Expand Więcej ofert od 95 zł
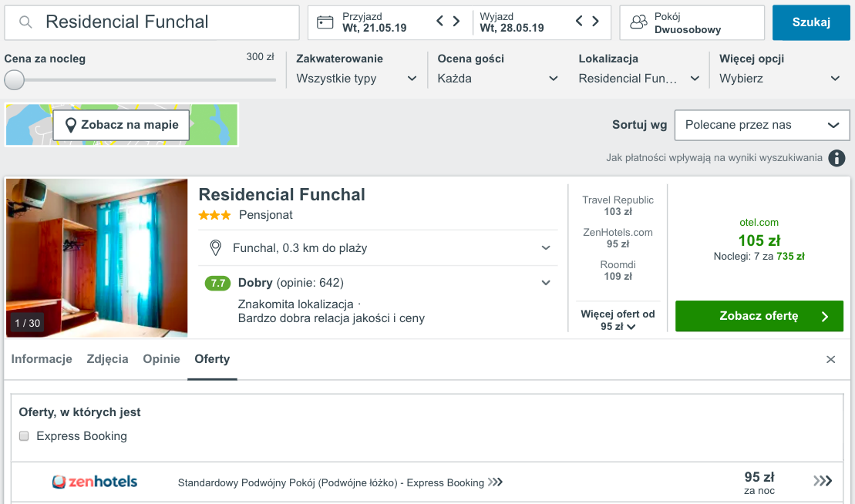Viewport: 855px width, 504px height. pos(618,320)
